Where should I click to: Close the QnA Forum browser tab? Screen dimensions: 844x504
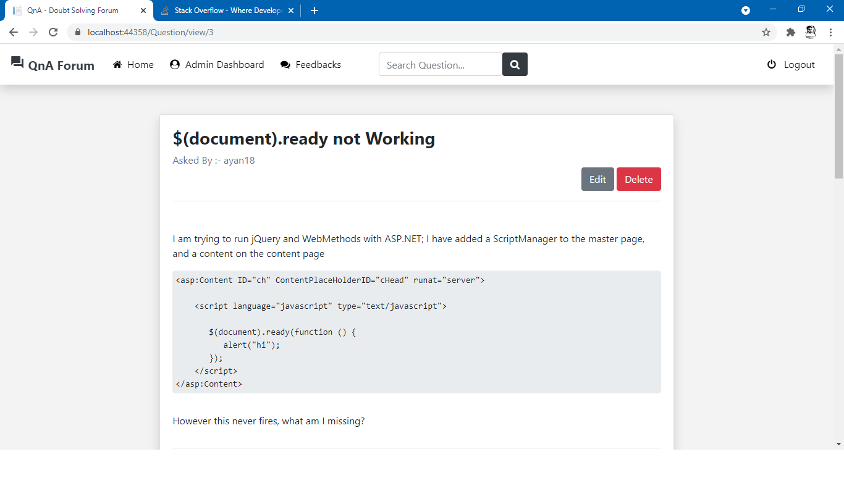143,10
